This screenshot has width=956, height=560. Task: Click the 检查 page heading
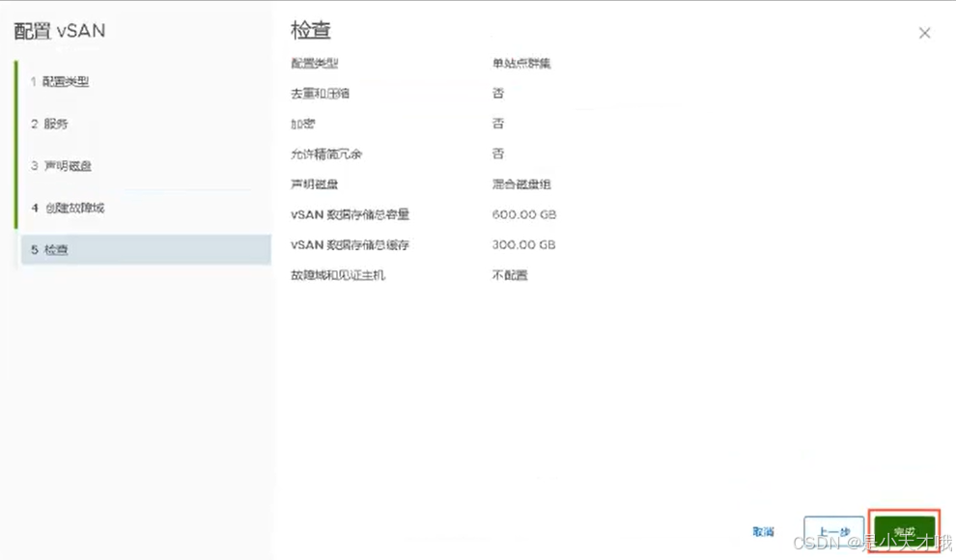click(x=310, y=30)
